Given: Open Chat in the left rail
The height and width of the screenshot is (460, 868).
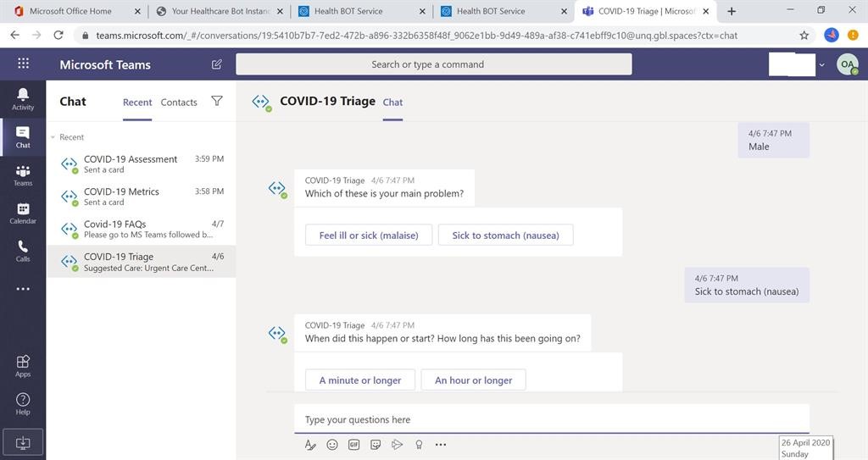Looking at the screenshot, I should (x=23, y=136).
